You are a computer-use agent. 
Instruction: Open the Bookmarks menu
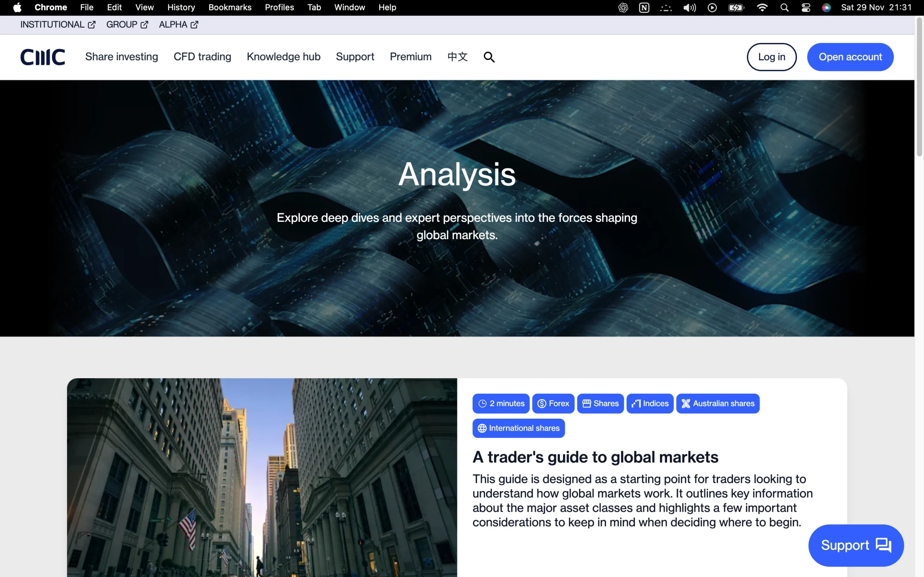(x=230, y=7)
